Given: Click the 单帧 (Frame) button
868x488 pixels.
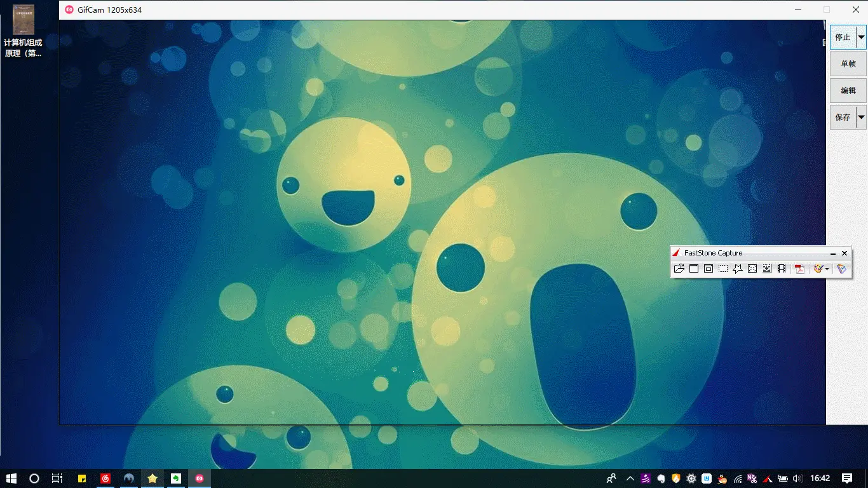Looking at the screenshot, I should 848,64.
